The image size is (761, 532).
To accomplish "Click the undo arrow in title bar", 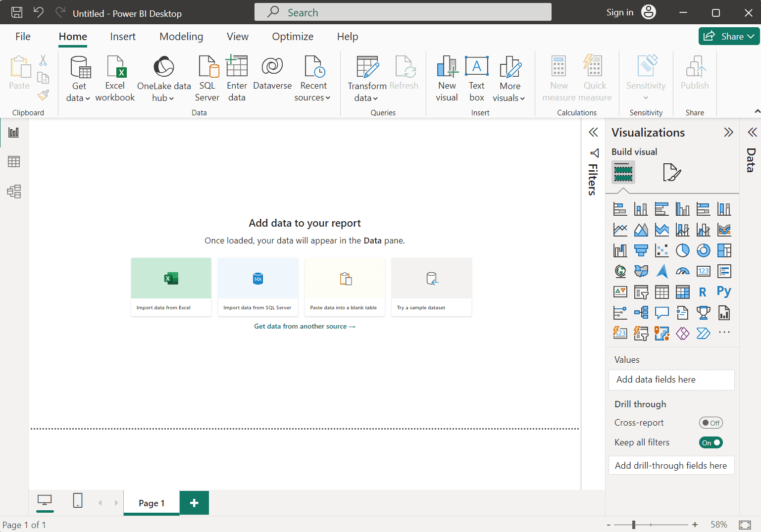I will click(39, 12).
